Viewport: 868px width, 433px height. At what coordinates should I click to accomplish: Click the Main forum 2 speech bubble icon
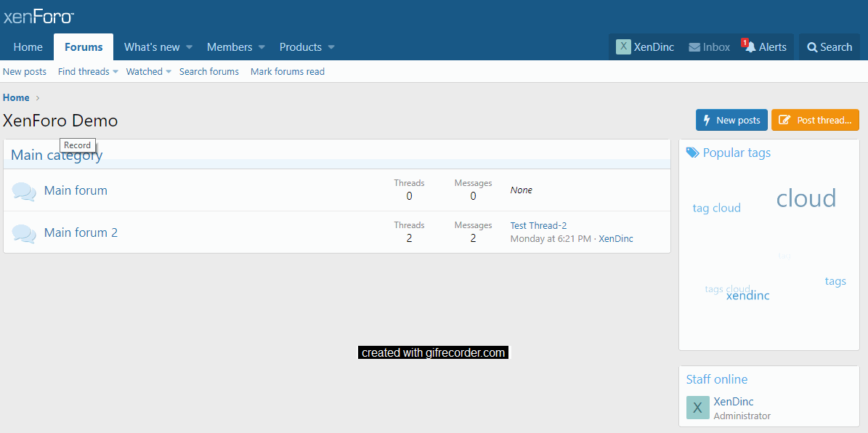(24, 233)
